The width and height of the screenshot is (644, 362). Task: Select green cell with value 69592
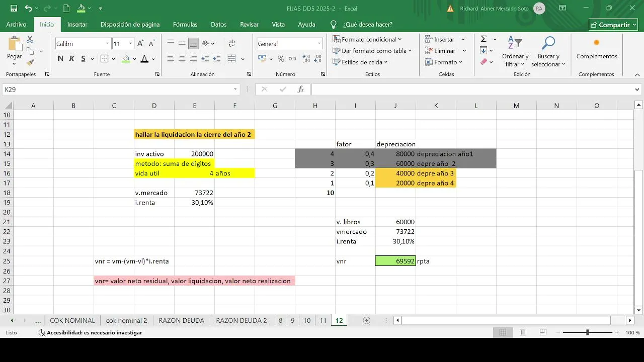pyautogui.click(x=395, y=261)
